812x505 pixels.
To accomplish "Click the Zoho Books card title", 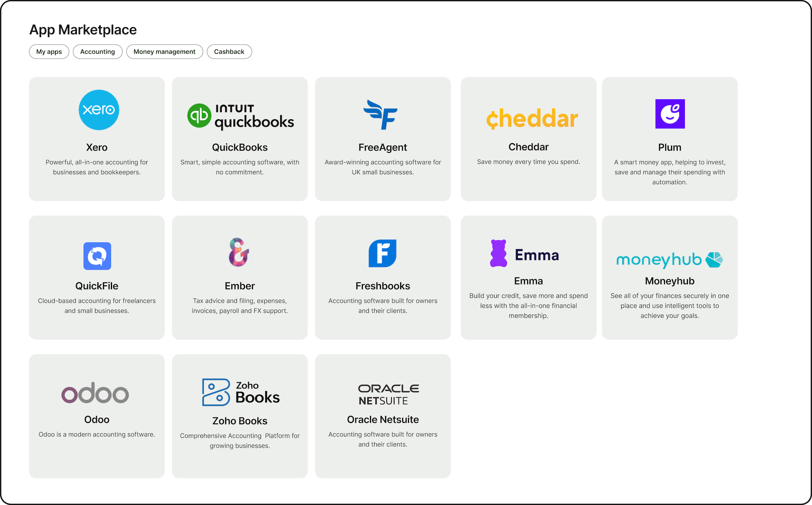I will (x=240, y=421).
